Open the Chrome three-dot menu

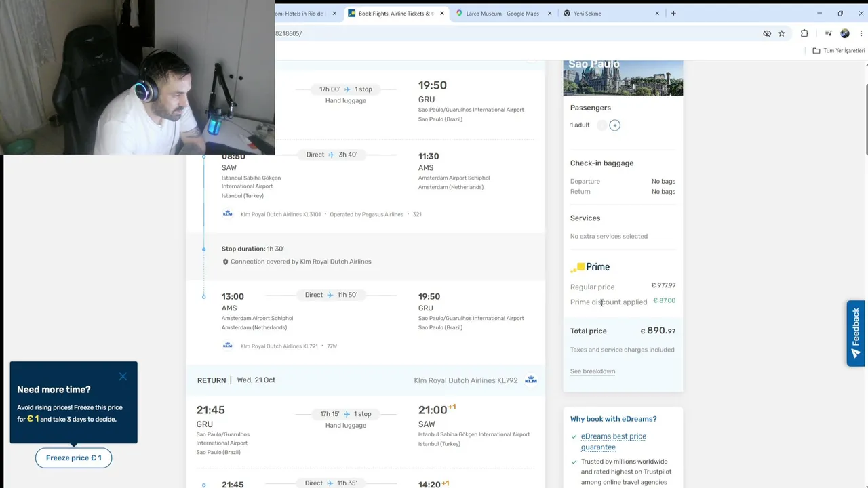[861, 33]
